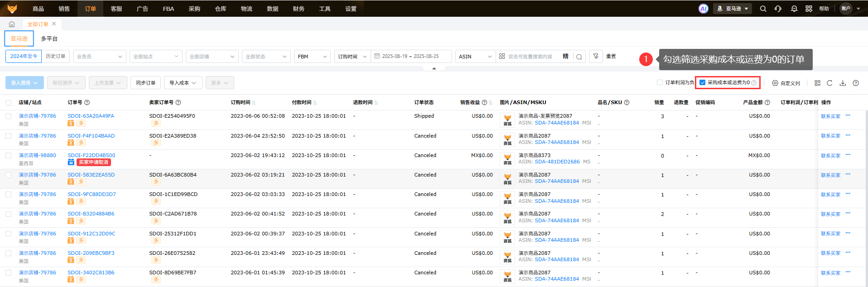Viewport: 868px width, 287px height.
Task: Open the 广告 menu in top navigation
Action: pos(142,9)
